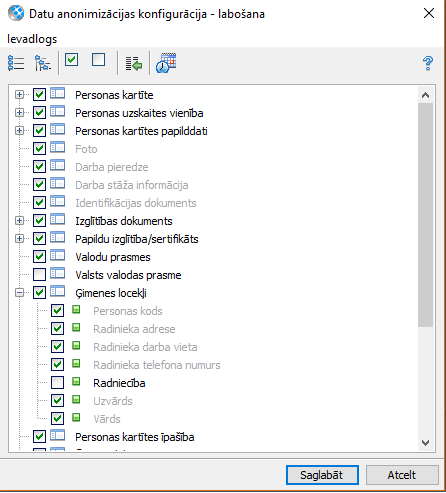Click the expand-all list toolbar icon
The image size is (446, 493).
16,63
